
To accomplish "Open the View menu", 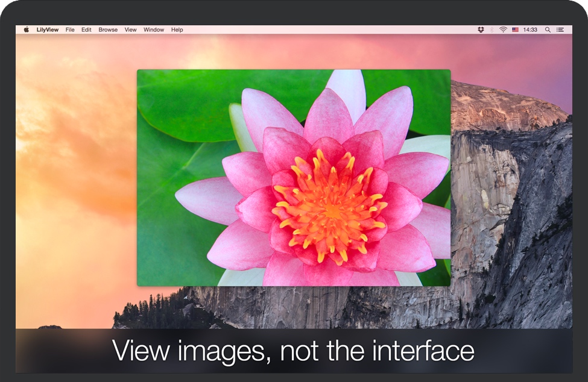I will (x=130, y=30).
